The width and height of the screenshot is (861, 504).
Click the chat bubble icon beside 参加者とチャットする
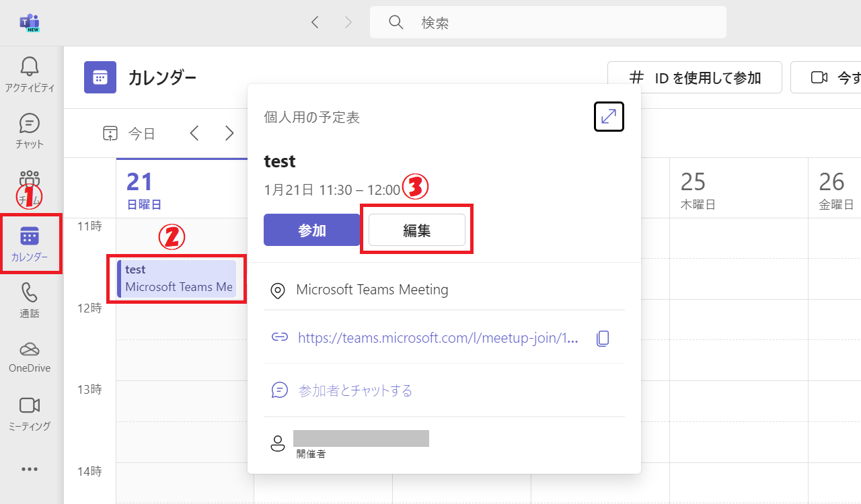[x=280, y=390]
